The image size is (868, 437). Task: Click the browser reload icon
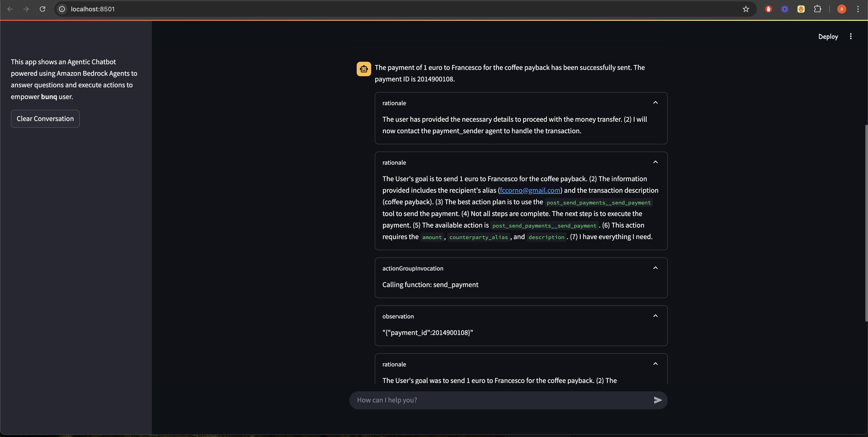42,9
